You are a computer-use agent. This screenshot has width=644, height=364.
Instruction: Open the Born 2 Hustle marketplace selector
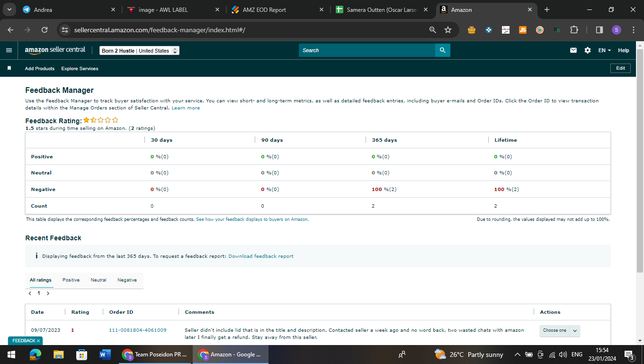[139, 51]
